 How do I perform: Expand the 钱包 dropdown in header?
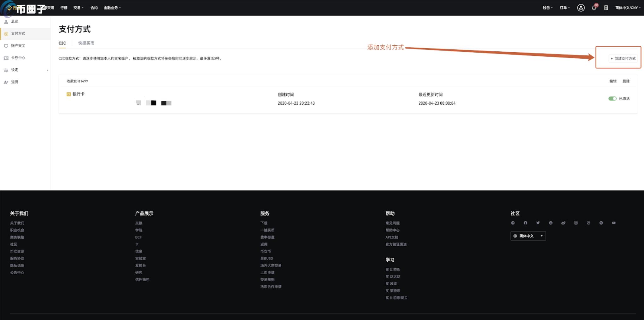click(x=547, y=8)
